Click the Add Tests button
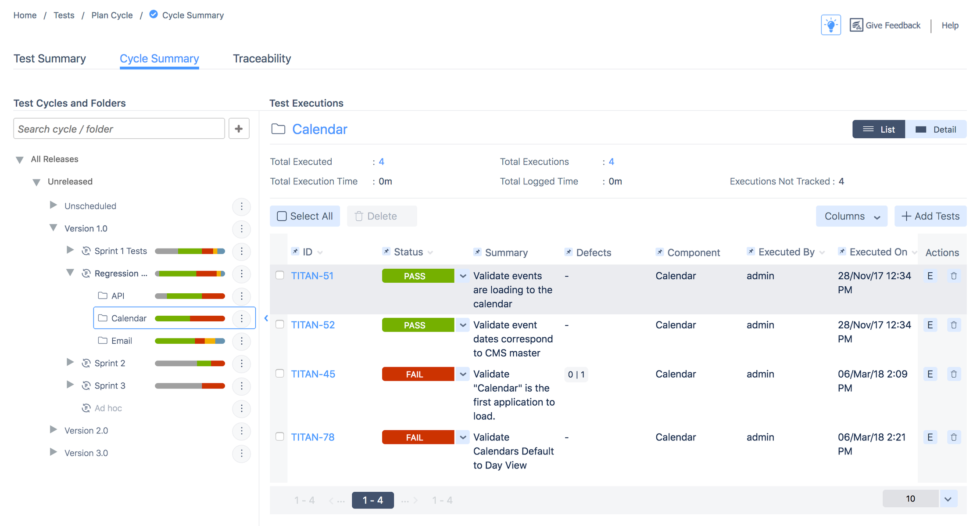This screenshot has height=526, width=980. [931, 216]
